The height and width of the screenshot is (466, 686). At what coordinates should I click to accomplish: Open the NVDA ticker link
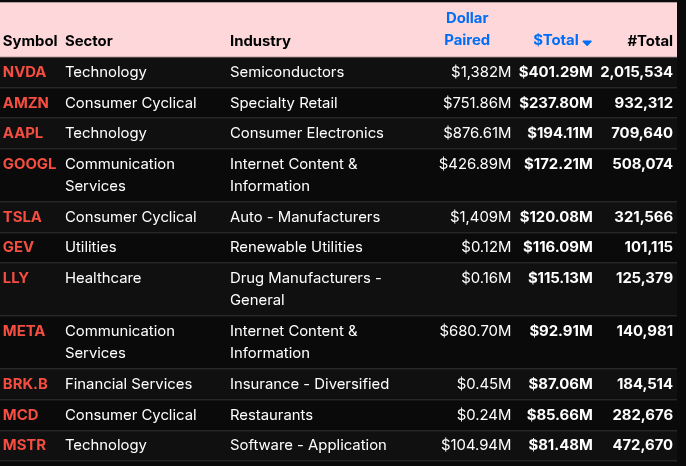(x=24, y=72)
